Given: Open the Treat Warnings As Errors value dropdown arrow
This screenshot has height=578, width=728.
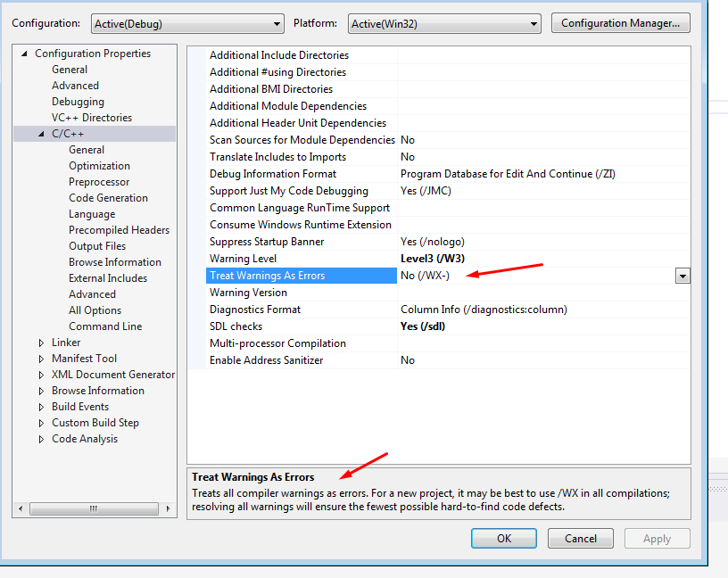Looking at the screenshot, I should click(x=682, y=277).
